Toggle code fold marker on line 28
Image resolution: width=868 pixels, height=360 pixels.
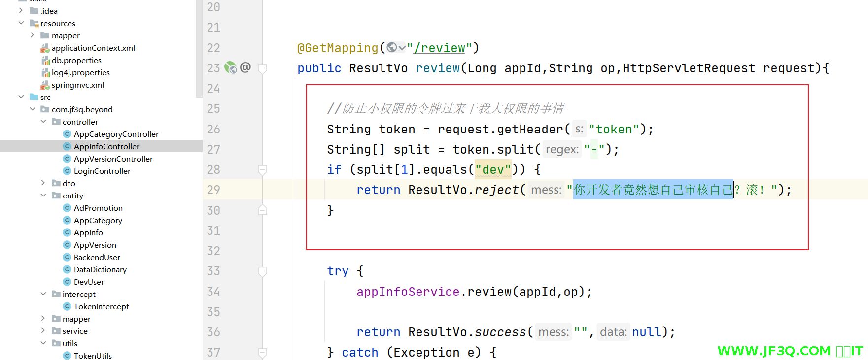263,170
